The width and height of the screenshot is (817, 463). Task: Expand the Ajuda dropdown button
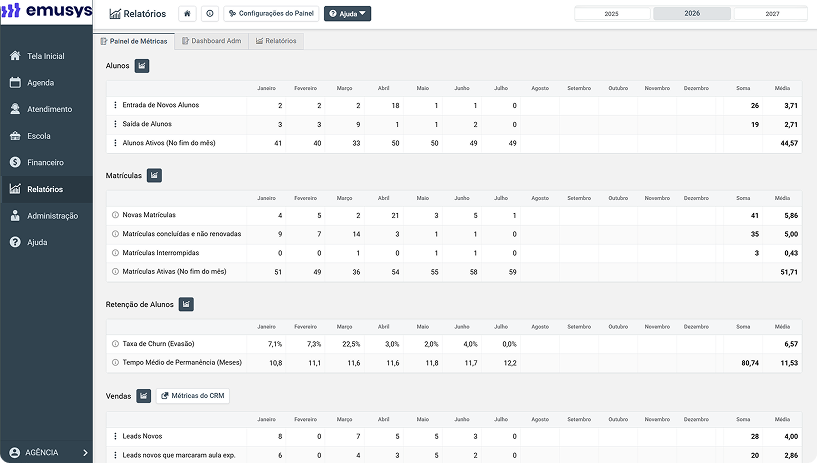[x=348, y=14]
